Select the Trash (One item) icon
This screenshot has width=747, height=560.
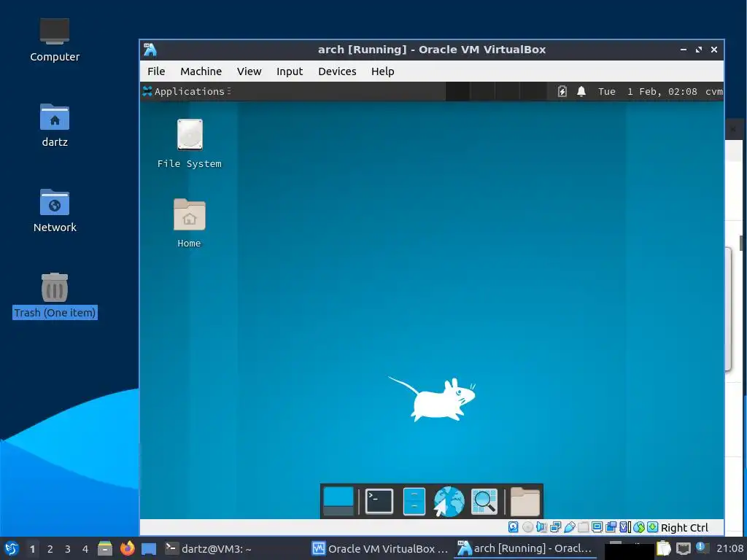coord(55,296)
